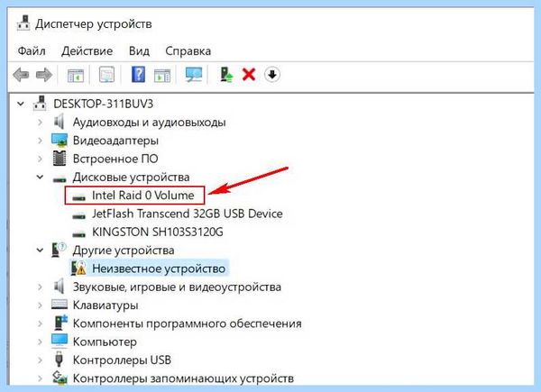The height and width of the screenshot is (392, 541).
Task: Expand the Встроенное ПО category
Action: 40,159
